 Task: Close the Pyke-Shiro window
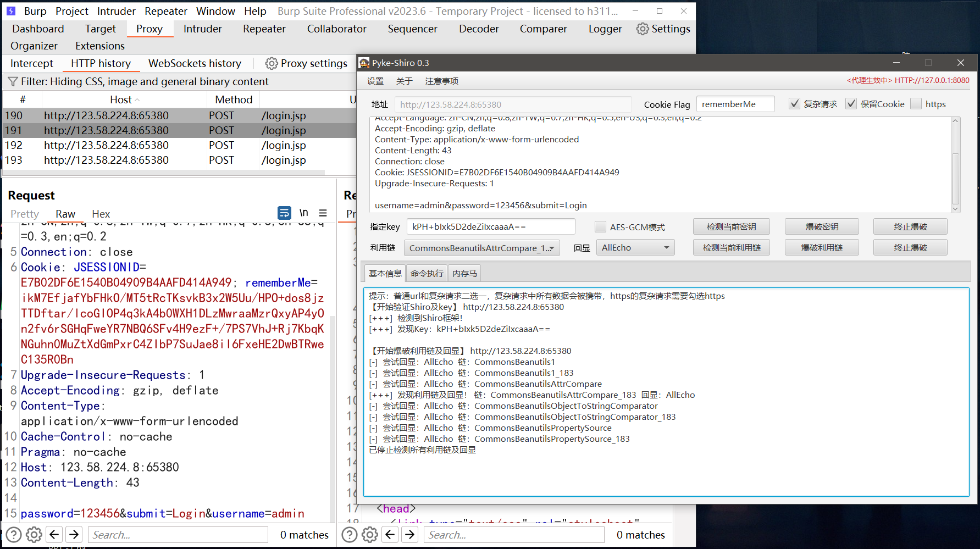pos(961,63)
